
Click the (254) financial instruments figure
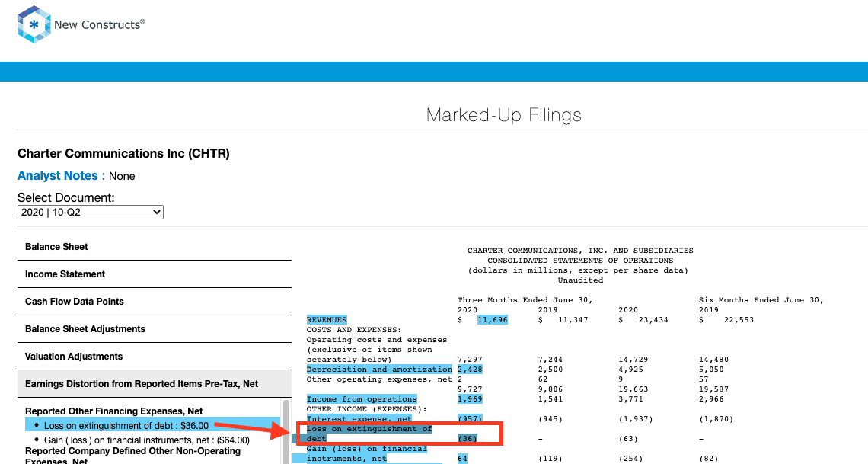(x=630, y=459)
